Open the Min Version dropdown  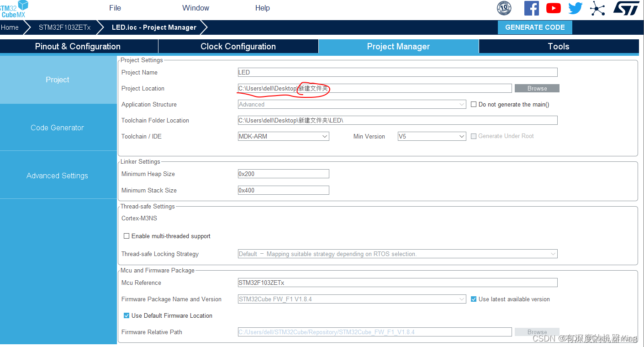[x=432, y=136]
